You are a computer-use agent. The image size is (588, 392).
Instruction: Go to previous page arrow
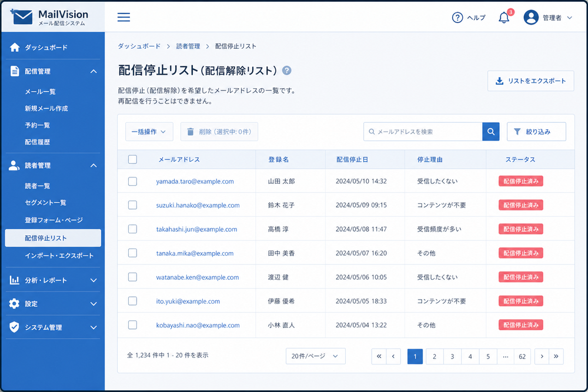coord(393,356)
